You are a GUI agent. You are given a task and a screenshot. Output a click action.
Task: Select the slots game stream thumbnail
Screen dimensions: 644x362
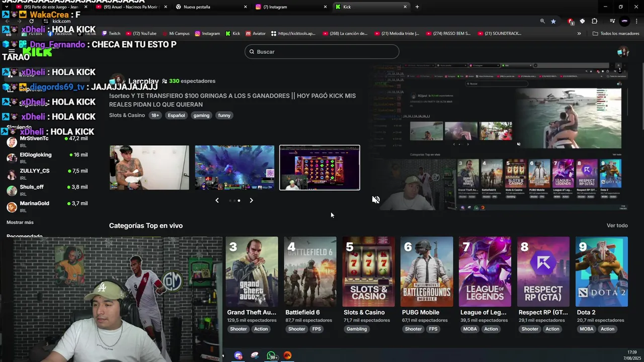[319, 167]
